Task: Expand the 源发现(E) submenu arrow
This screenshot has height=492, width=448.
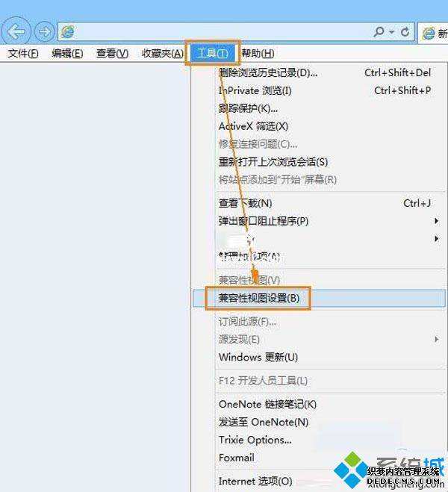Action: [436, 339]
